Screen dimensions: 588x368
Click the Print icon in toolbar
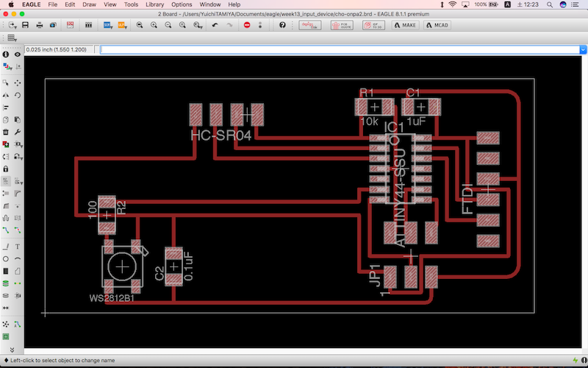(x=40, y=25)
